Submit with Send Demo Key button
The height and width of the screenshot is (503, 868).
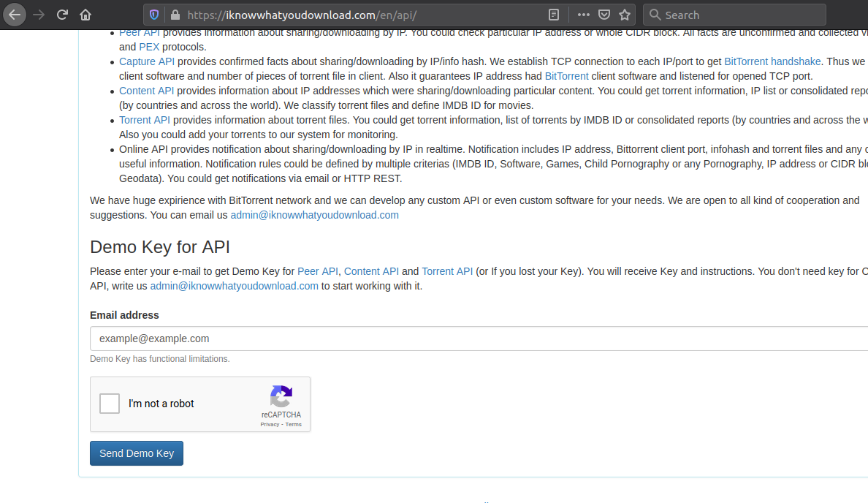click(x=137, y=453)
